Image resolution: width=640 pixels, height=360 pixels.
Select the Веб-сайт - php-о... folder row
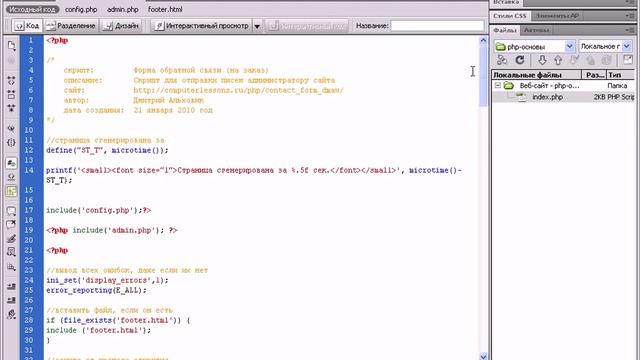click(564, 86)
